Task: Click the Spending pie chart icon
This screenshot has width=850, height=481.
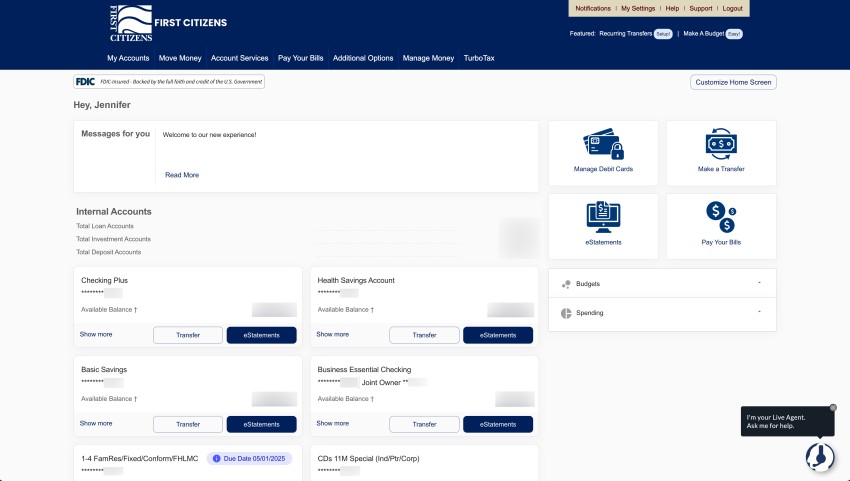Action: point(566,313)
